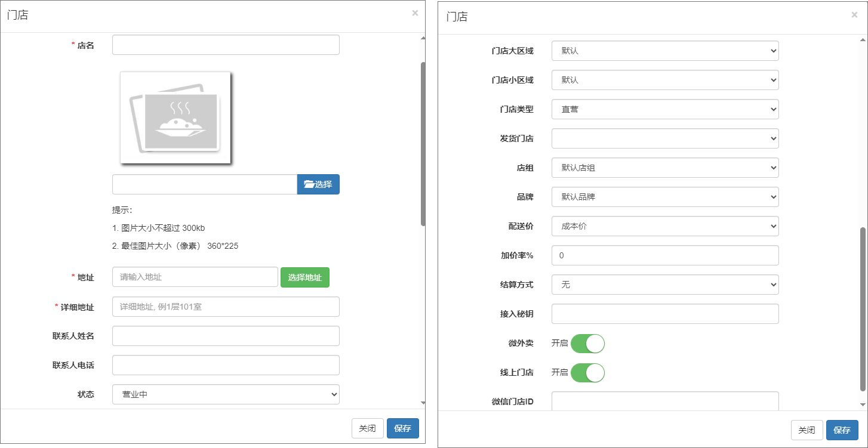The image size is (868, 448).
Task: Open the 结算方式 dropdown
Action: tap(665, 285)
